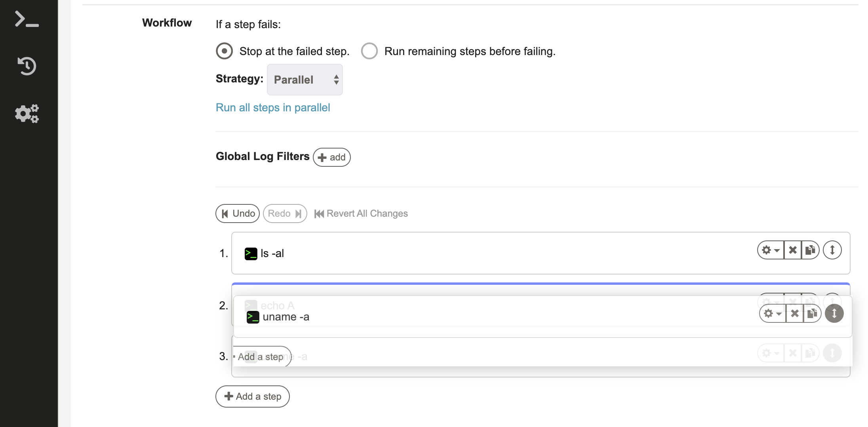The height and width of the screenshot is (427, 868).
Task: Open the System gears icon in sidebar
Action: [x=27, y=114]
